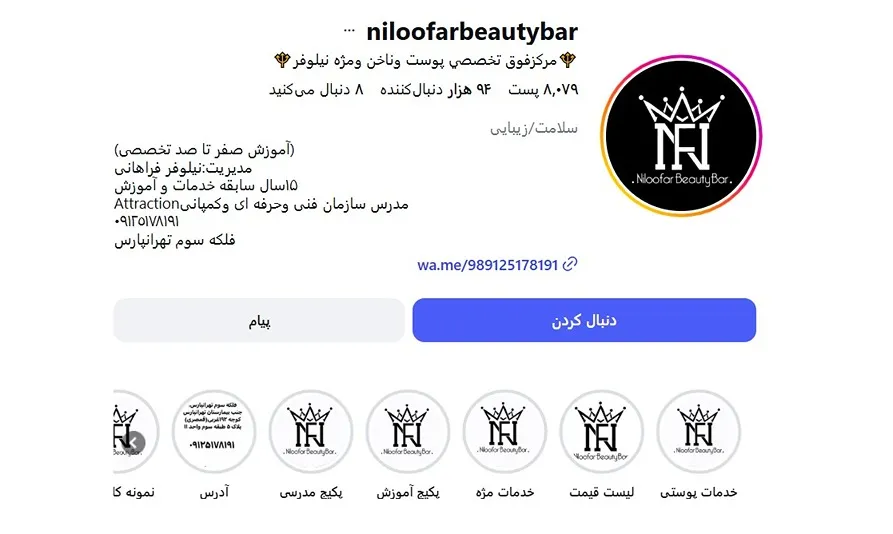Click the niloofarbeautybar username heading

point(472,31)
